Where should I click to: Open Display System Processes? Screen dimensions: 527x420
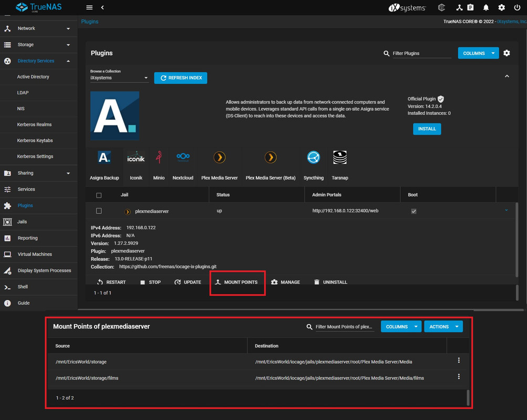39,270
